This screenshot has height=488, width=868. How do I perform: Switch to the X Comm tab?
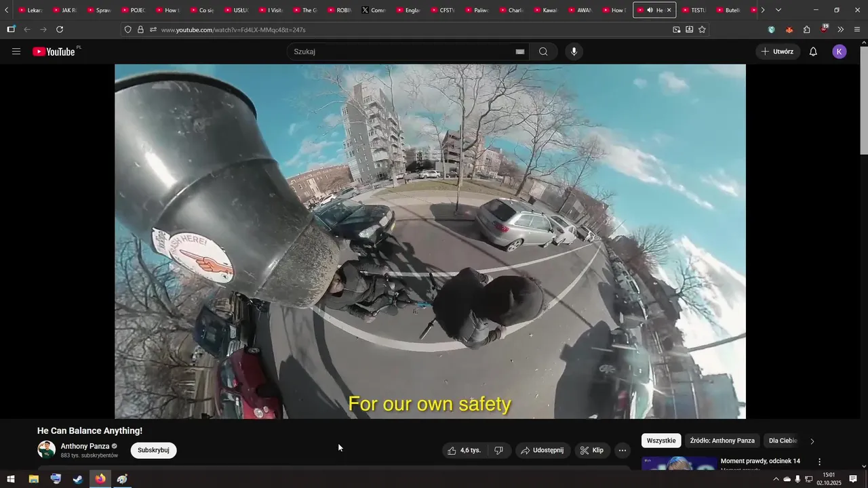click(x=374, y=10)
